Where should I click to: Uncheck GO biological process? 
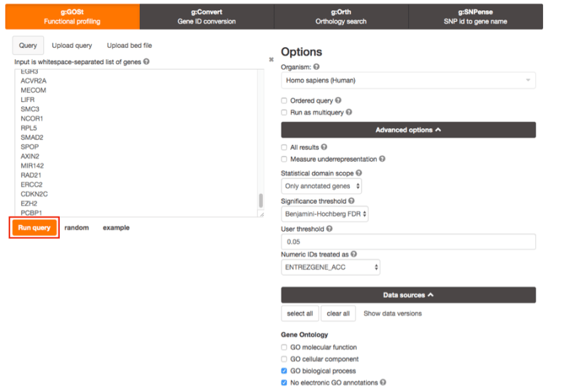[284, 371]
